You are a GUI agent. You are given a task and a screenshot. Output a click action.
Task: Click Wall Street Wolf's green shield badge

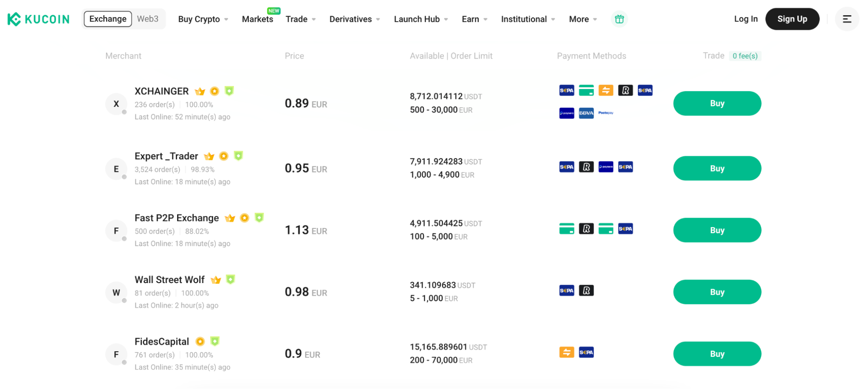231,279
